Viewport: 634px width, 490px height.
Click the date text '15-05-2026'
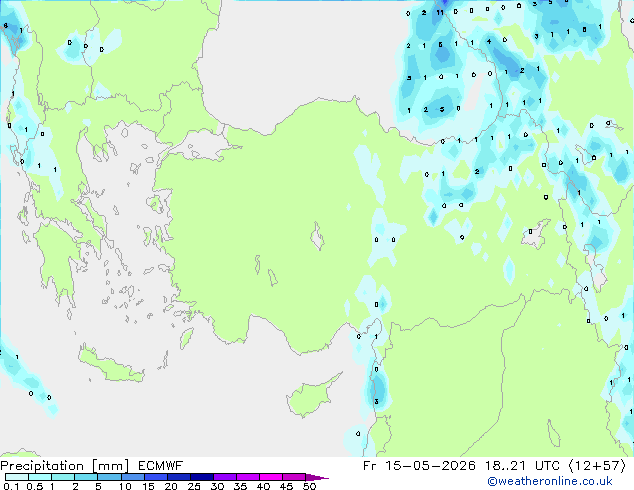tap(430, 466)
